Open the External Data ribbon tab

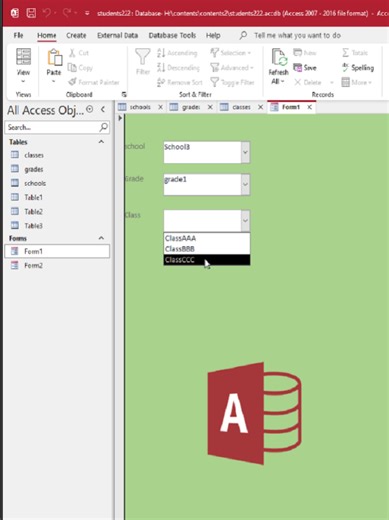point(117,35)
